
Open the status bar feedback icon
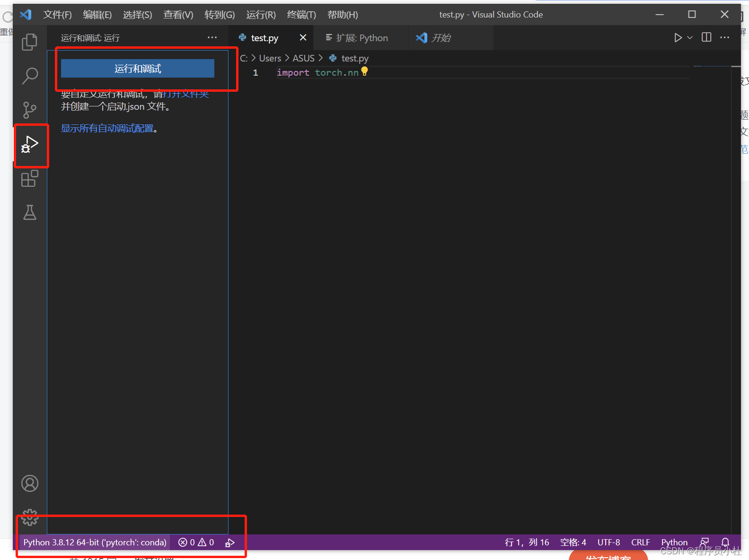(x=705, y=542)
